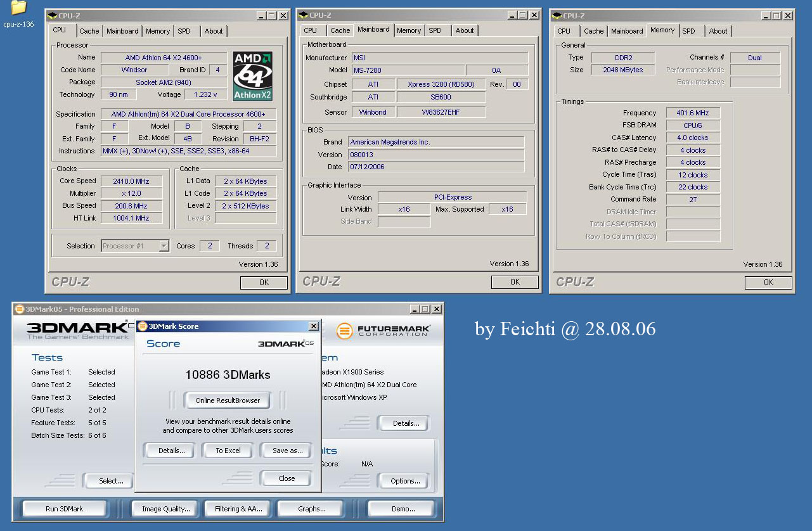Click the CAS# Latency value 4.0 clocks
This screenshot has width=812, height=531.
click(x=693, y=138)
